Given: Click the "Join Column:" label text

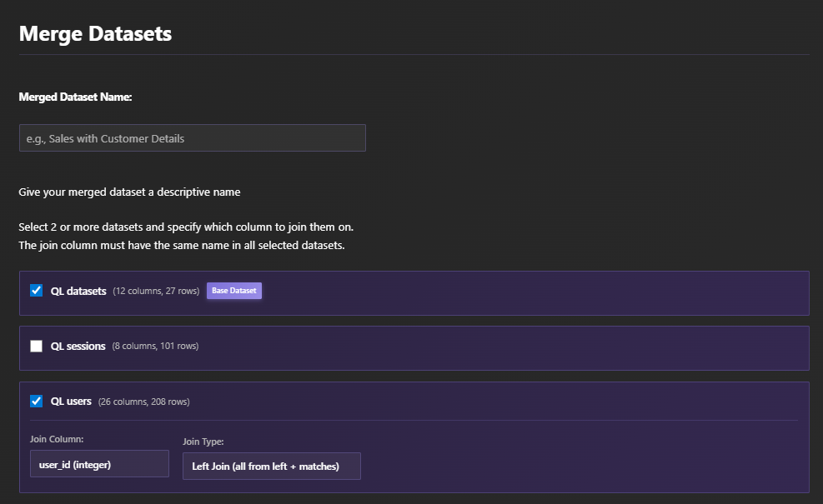Looking at the screenshot, I should click(x=57, y=439).
